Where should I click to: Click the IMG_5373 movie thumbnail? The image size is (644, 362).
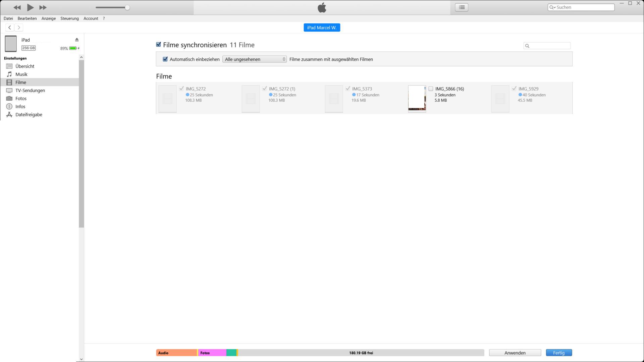click(334, 99)
